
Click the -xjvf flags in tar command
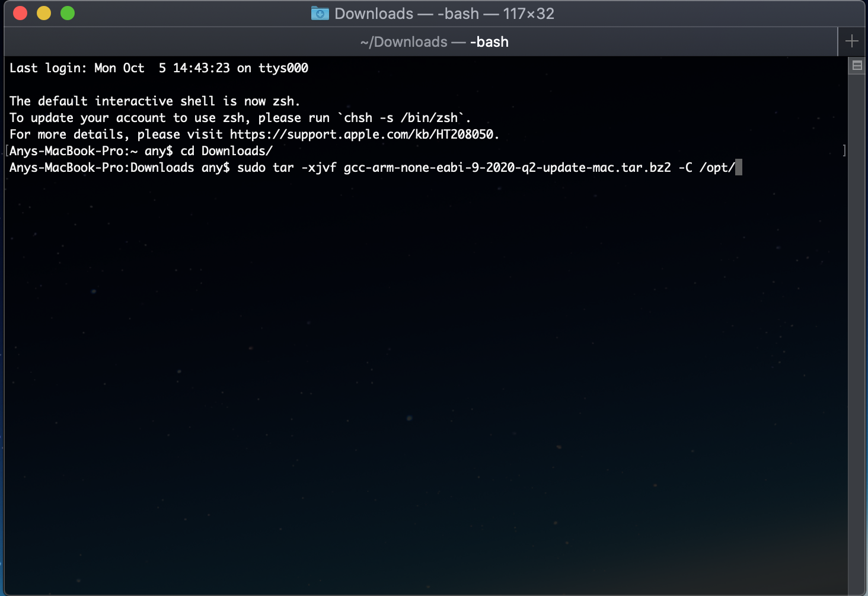[x=318, y=168]
